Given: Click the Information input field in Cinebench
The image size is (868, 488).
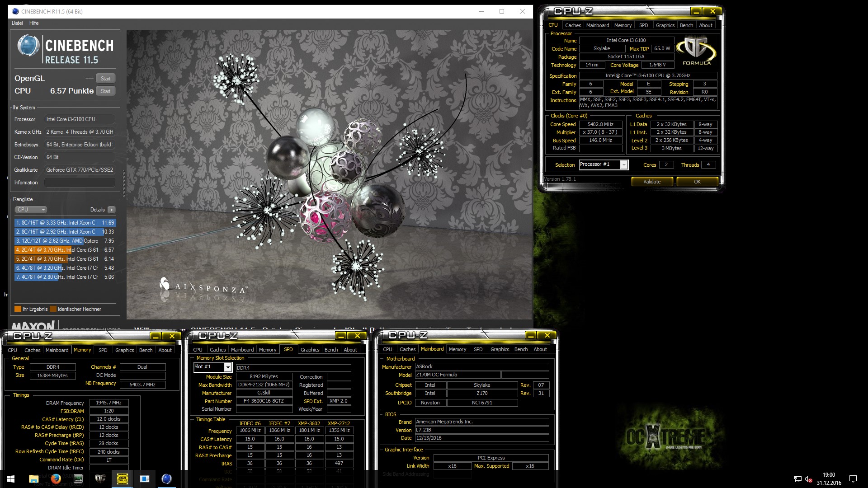Looking at the screenshot, I should pos(80,183).
